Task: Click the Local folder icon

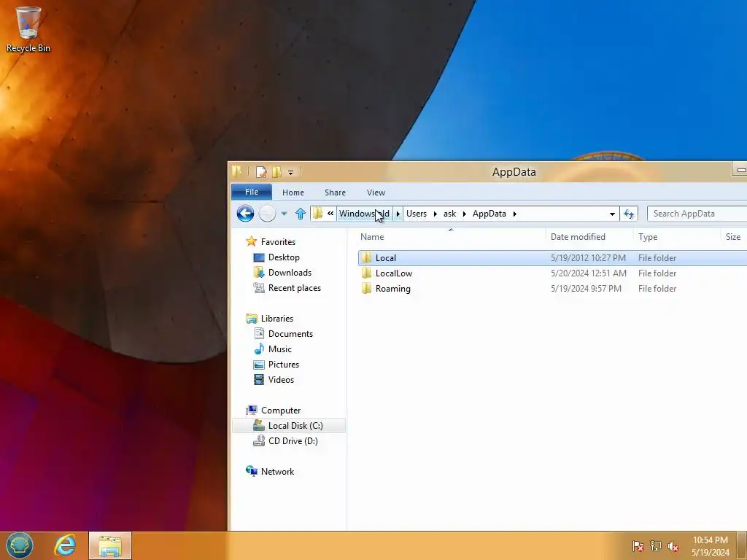Action: click(366, 257)
